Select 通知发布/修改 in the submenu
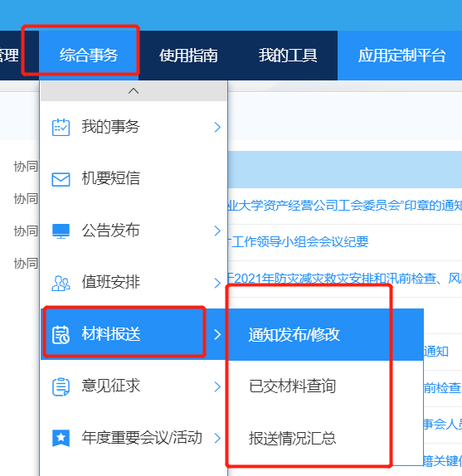The height and width of the screenshot is (476, 462). [326, 334]
